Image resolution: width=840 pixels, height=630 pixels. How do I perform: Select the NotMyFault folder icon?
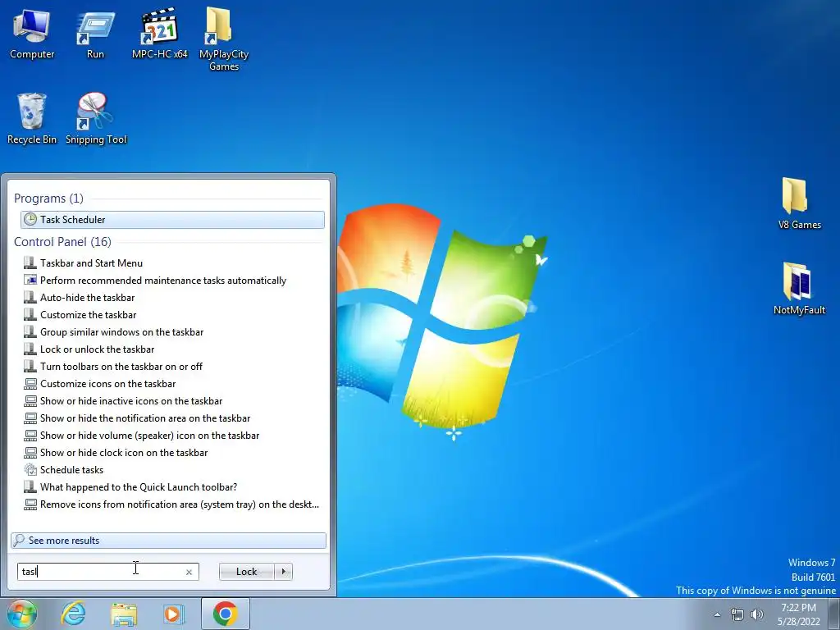(799, 290)
